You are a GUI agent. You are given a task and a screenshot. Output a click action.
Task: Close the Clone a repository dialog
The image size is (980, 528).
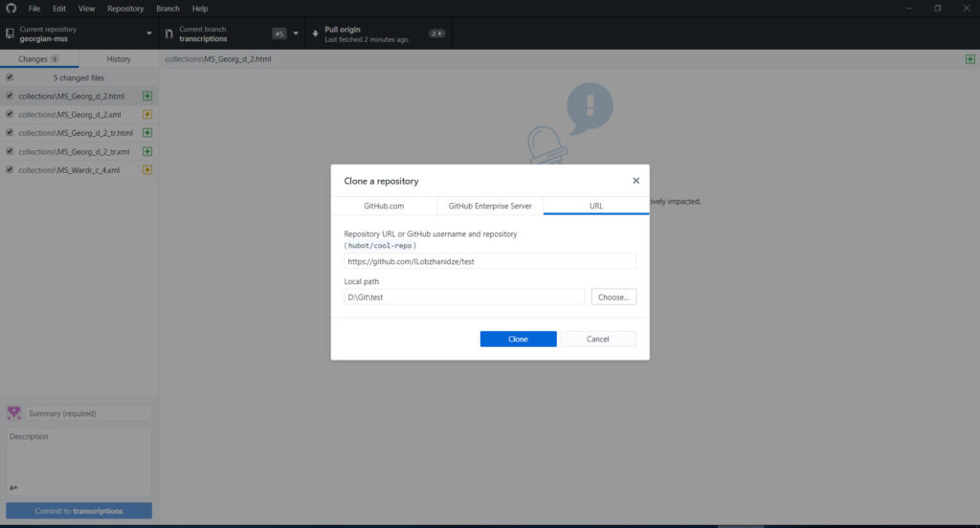[x=635, y=180]
